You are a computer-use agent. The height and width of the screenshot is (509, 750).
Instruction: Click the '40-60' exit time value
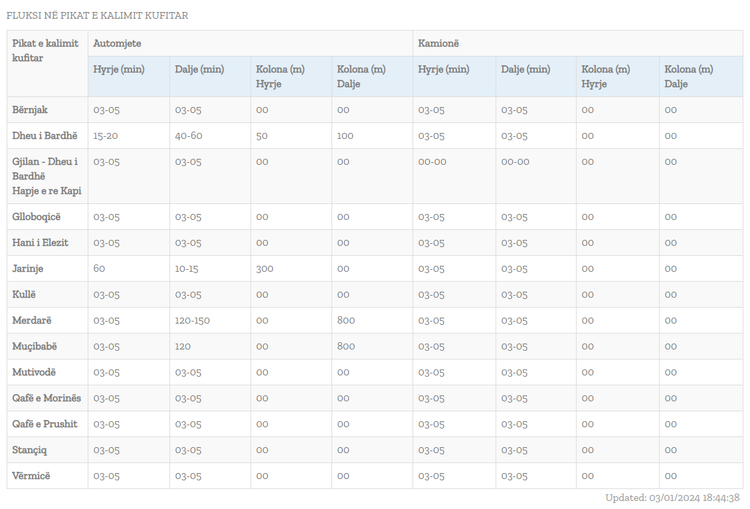click(x=188, y=136)
